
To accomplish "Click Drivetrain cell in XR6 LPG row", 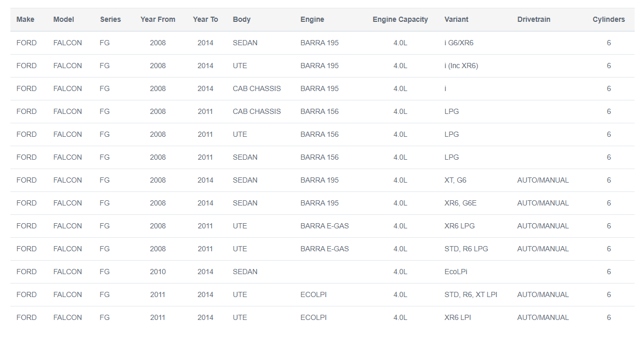I will click(543, 226).
